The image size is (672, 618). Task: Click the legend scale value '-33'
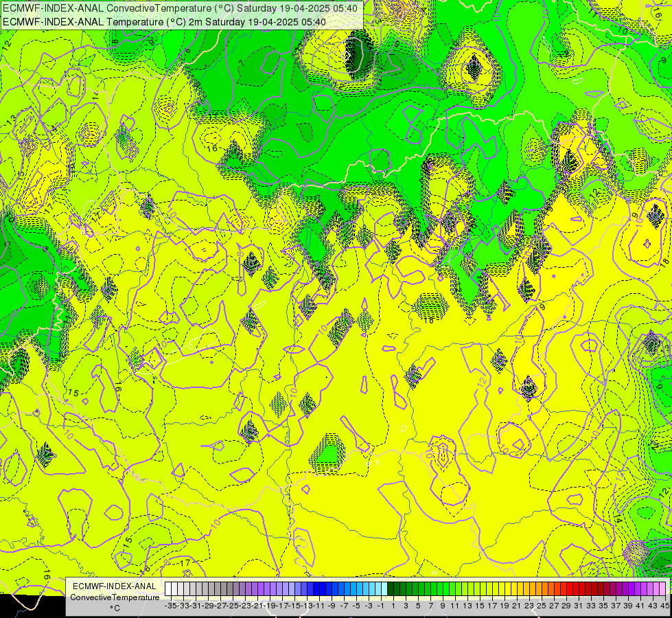click(x=183, y=606)
